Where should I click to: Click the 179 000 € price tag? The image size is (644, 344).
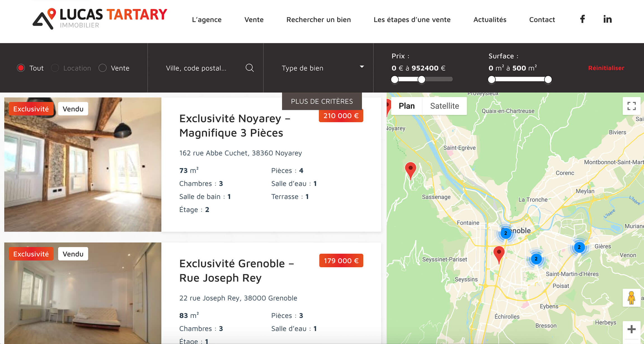(341, 261)
